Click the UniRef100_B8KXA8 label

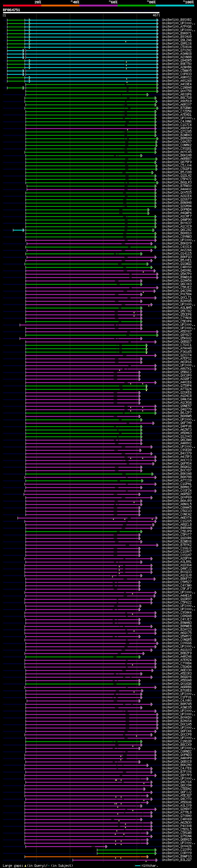click(x=177, y=474)
